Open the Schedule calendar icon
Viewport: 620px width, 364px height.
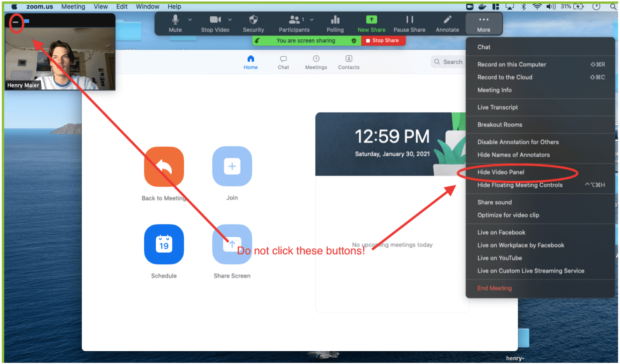(x=164, y=245)
